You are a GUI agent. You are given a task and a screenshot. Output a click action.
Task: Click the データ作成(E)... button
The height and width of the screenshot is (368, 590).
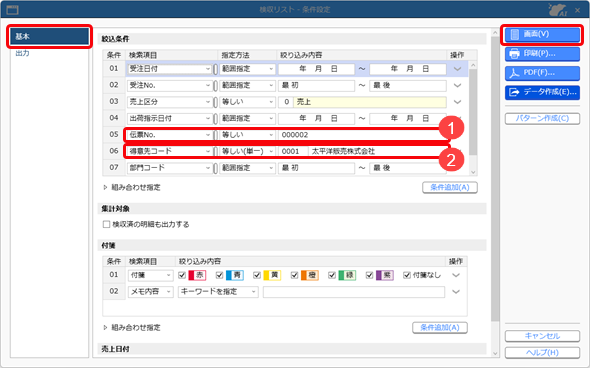[542, 92]
